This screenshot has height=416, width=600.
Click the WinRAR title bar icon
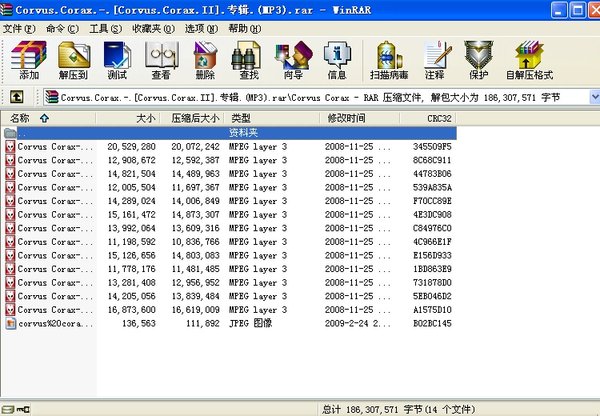click(7, 10)
